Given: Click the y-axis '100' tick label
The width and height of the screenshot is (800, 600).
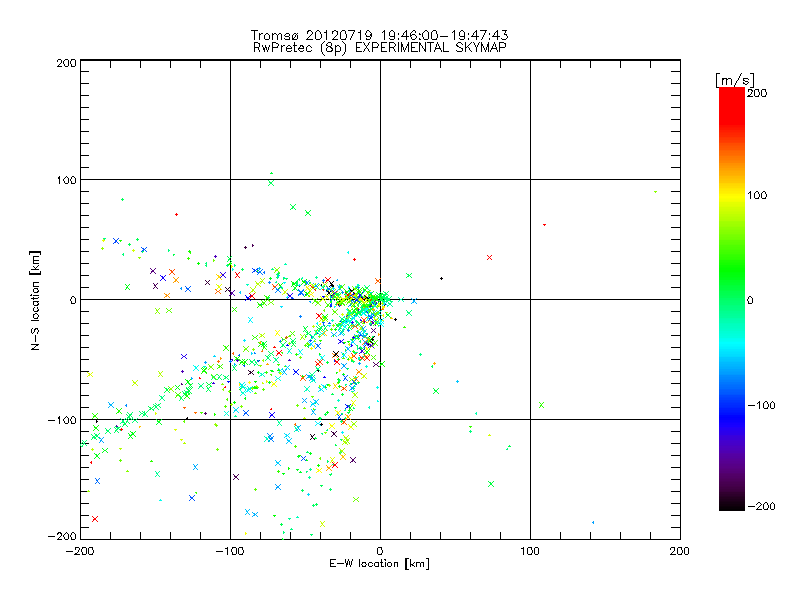Looking at the screenshot, I should tap(66, 180).
